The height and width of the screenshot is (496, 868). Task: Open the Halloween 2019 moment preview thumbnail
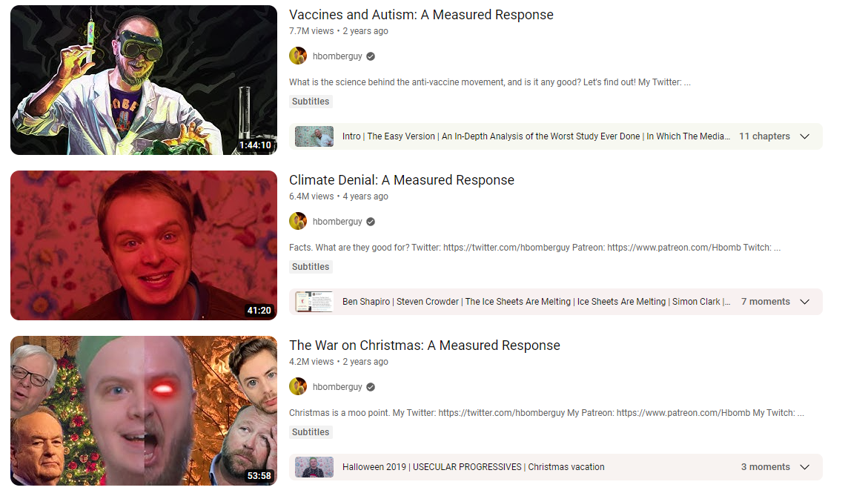(314, 467)
